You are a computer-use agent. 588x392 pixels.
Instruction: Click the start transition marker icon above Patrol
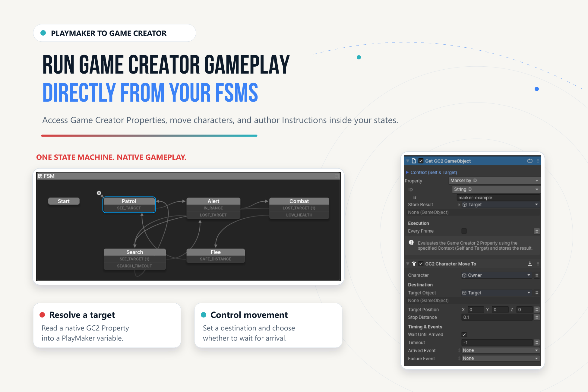[x=99, y=193]
